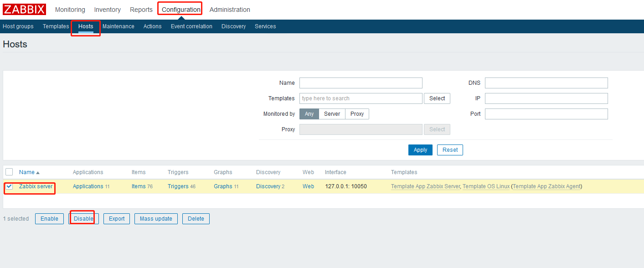644x268 pixels.
Task: Export the selected host
Action: (x=117, y=219)
